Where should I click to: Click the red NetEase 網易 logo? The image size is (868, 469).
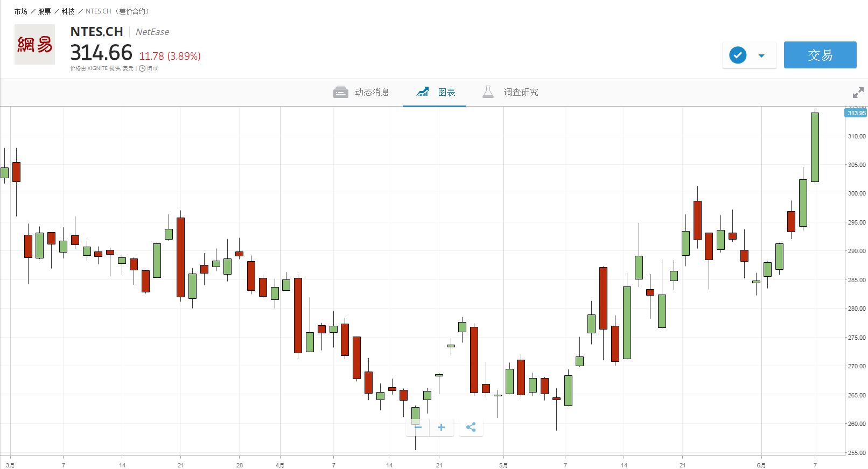(34, 45)
